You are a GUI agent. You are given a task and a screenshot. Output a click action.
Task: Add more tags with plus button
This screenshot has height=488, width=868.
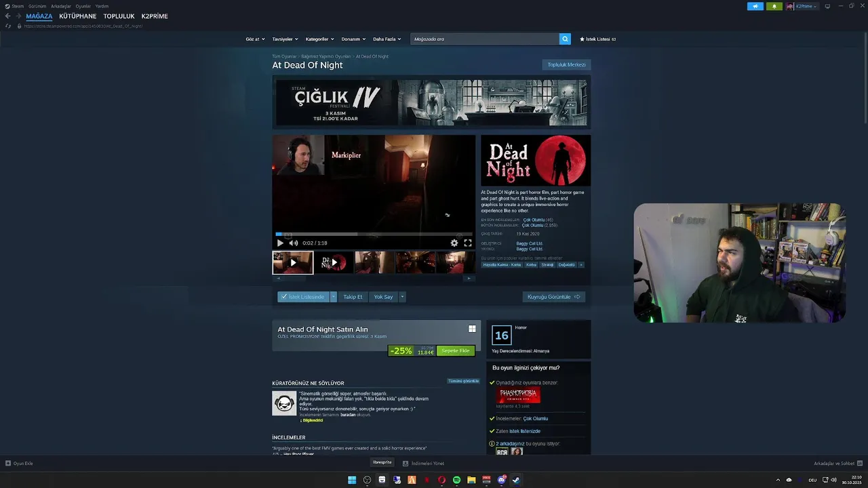[x=580, y=265]
